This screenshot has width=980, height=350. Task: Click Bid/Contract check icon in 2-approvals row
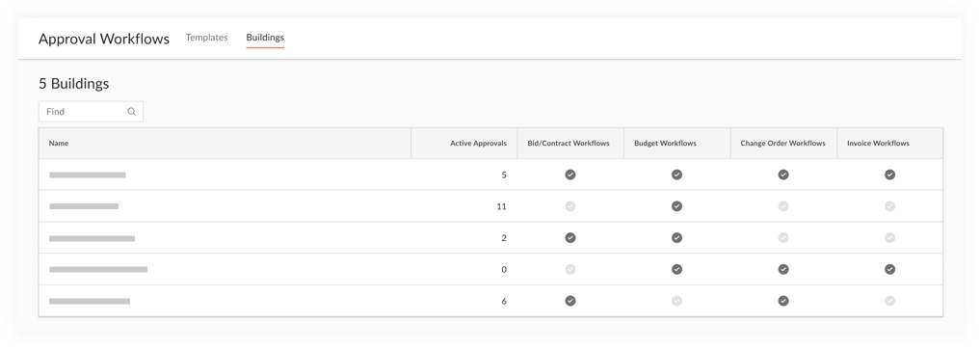(x=570, y=237)
